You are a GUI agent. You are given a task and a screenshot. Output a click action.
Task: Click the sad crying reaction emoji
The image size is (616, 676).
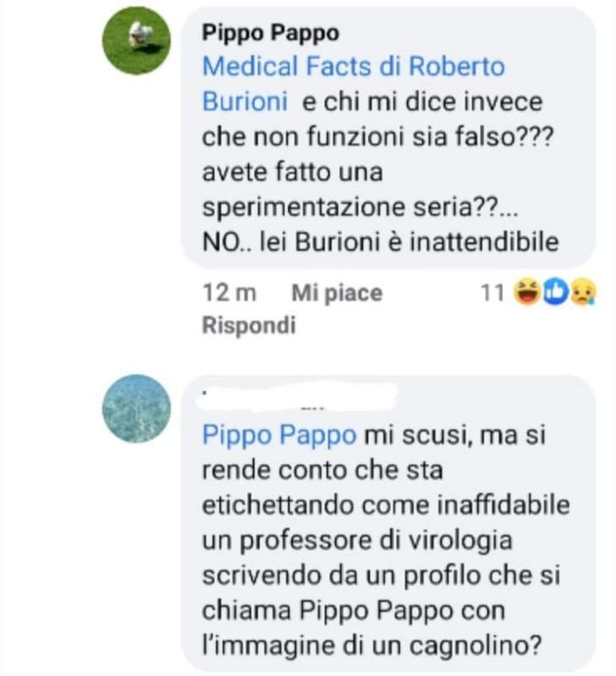pyautogui.click(x=583, y=292)
